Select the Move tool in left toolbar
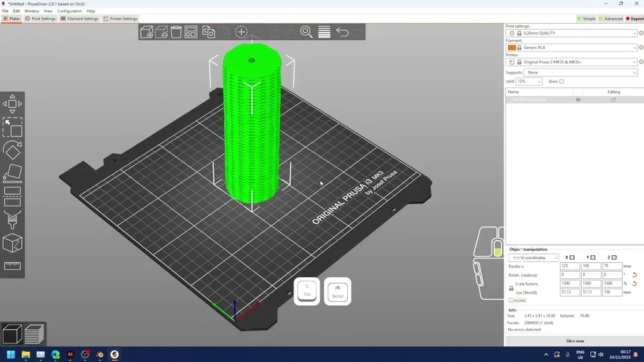Viewport: 644px width, 362px height. (x=12, y=104)
